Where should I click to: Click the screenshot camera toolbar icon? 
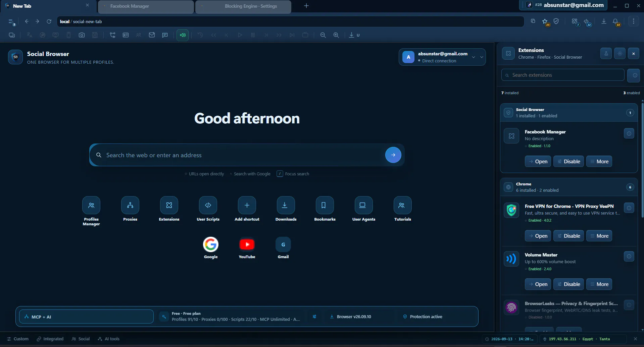pyautogui.click(x=82, y=35)
